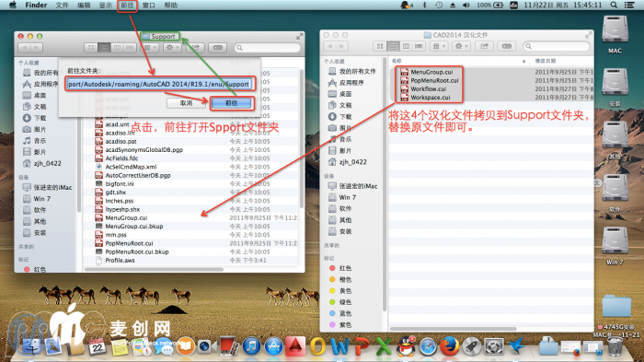Click the battery 100% status menu
This screenshot has height=362, width=644.
click(x=489, y=5)
